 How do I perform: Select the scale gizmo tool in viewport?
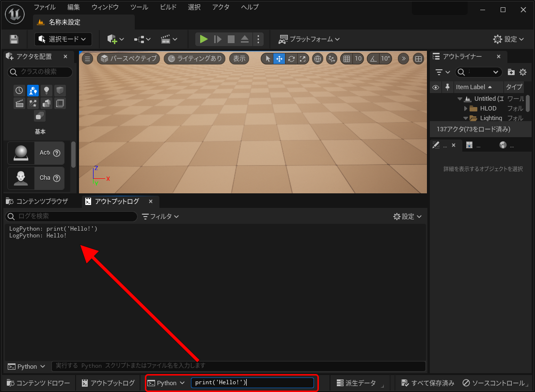coord(303,59)
